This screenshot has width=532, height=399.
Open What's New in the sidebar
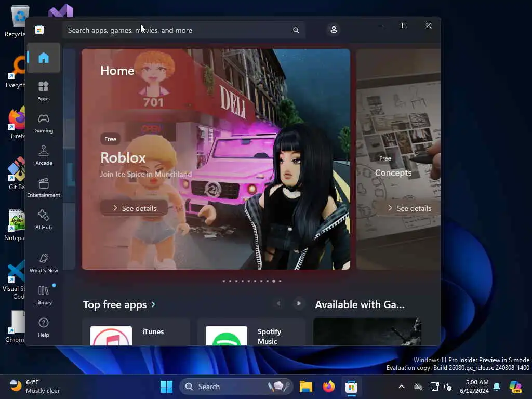(44, 263)
